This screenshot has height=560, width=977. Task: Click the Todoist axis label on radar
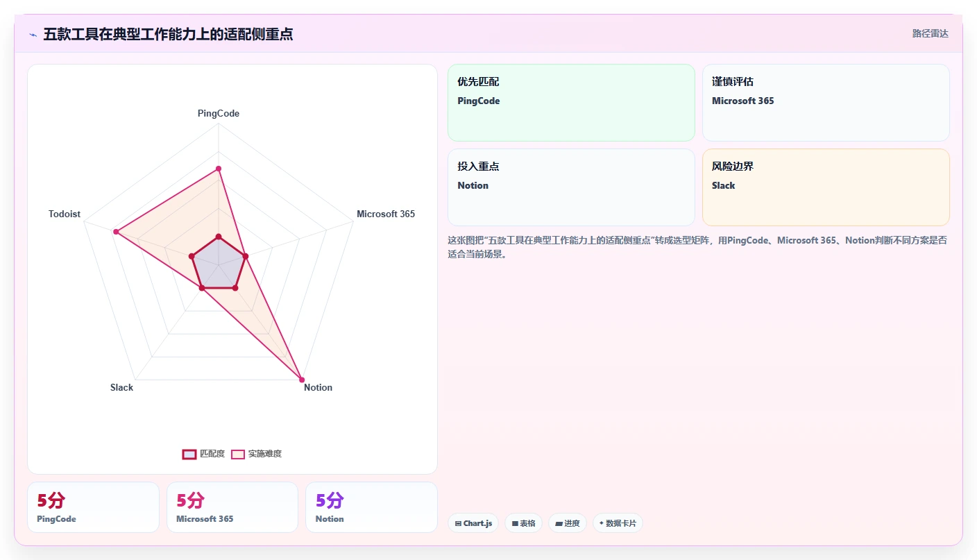pos(65,214)
